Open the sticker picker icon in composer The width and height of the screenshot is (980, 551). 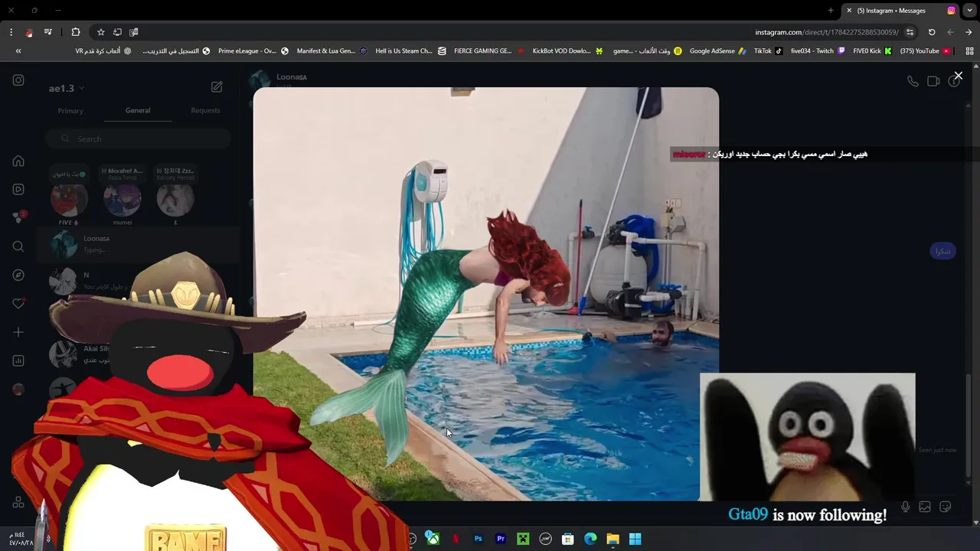point(946,507)
